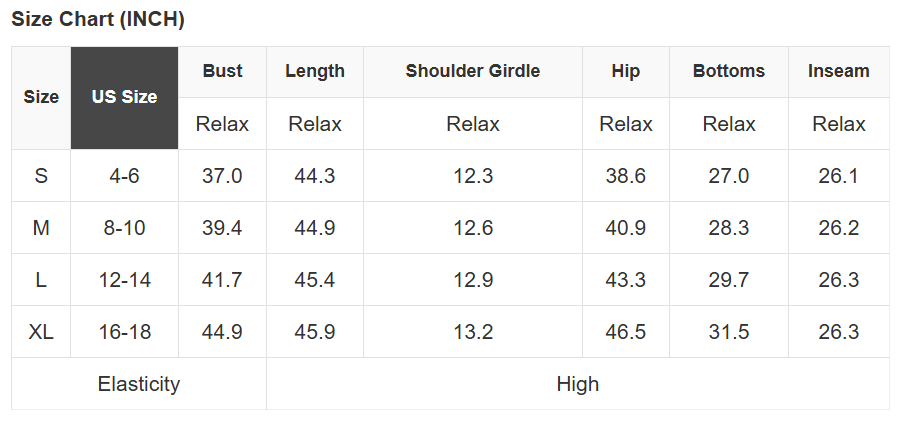Select the hip value 46.5

click(626, 332)
